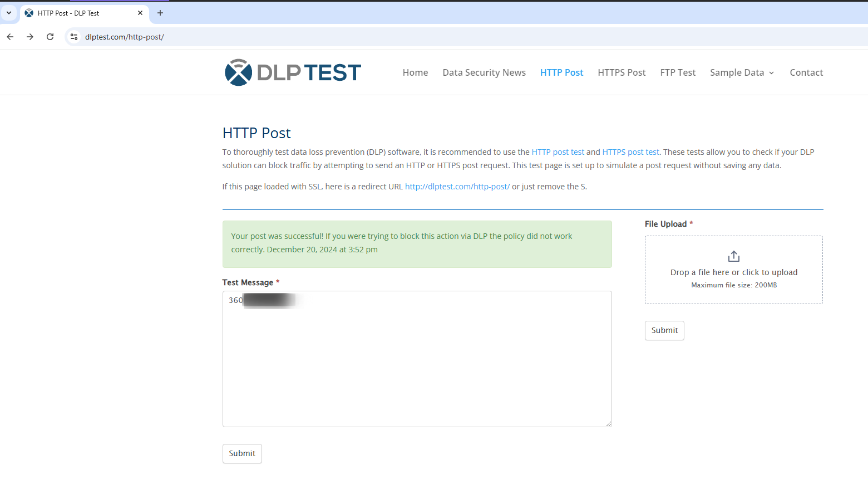Open the Home menu item
Viewport: 868px width, 479px height.
point(415,72)
